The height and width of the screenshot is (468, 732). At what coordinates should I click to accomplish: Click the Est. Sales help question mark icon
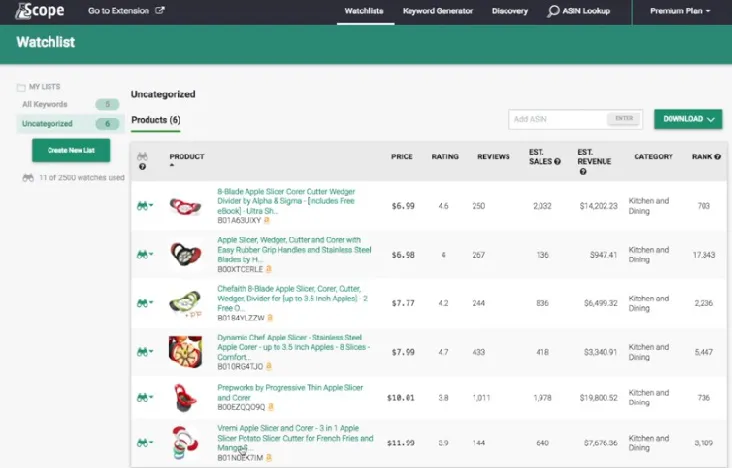coord(532,171)
